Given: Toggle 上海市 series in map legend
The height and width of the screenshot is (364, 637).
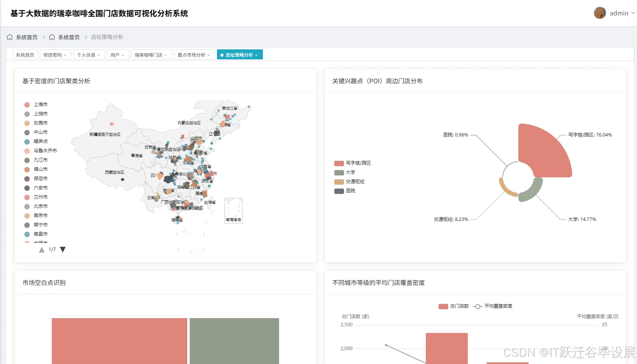Looking at the screenshot, I should pyautogui.click(x=36, y=104).
